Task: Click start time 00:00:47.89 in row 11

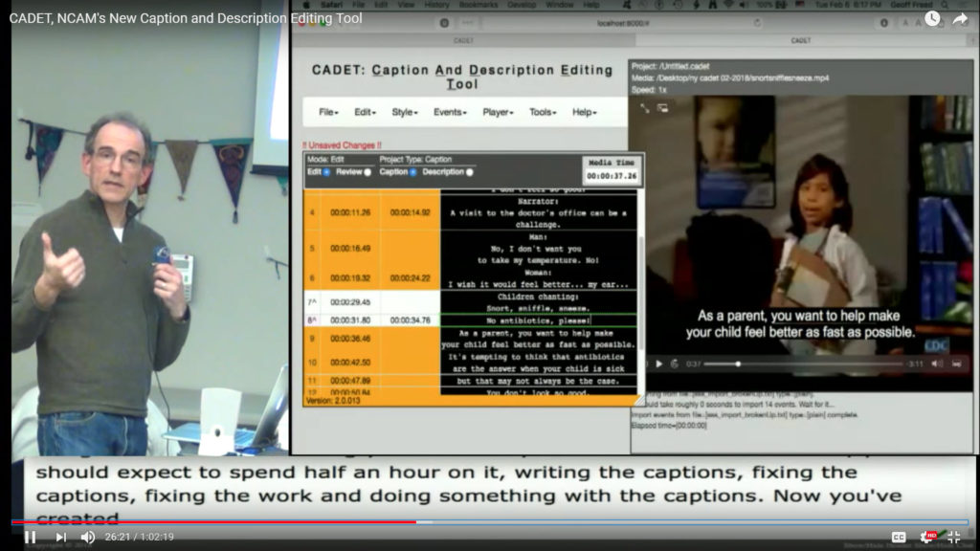Action: point(350,381)
